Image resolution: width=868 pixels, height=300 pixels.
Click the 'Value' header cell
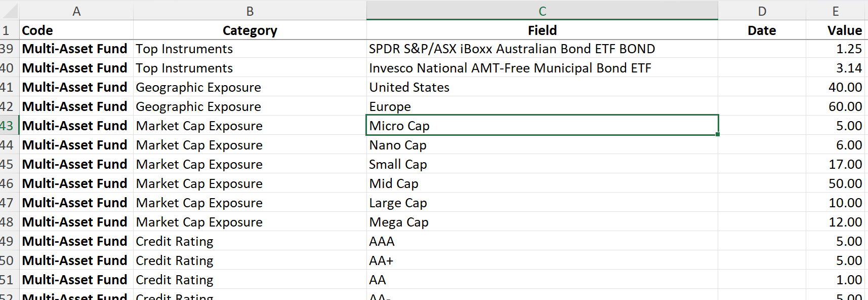pyautogui.click(x=836, y=30)
